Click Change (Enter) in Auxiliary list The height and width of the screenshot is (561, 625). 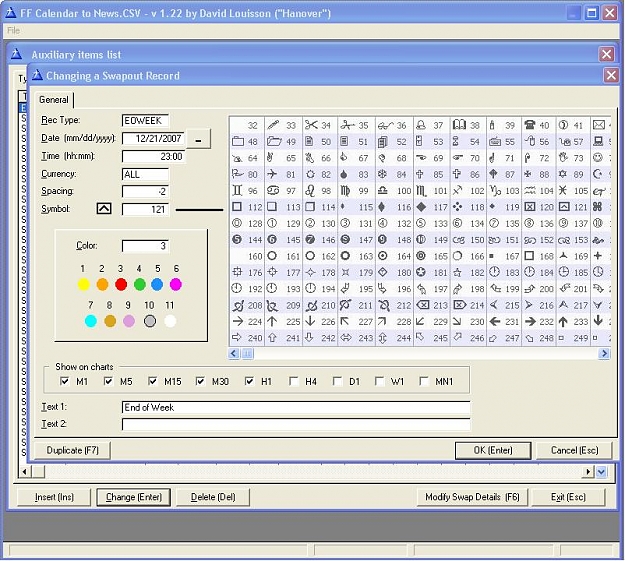click(134, 497)
